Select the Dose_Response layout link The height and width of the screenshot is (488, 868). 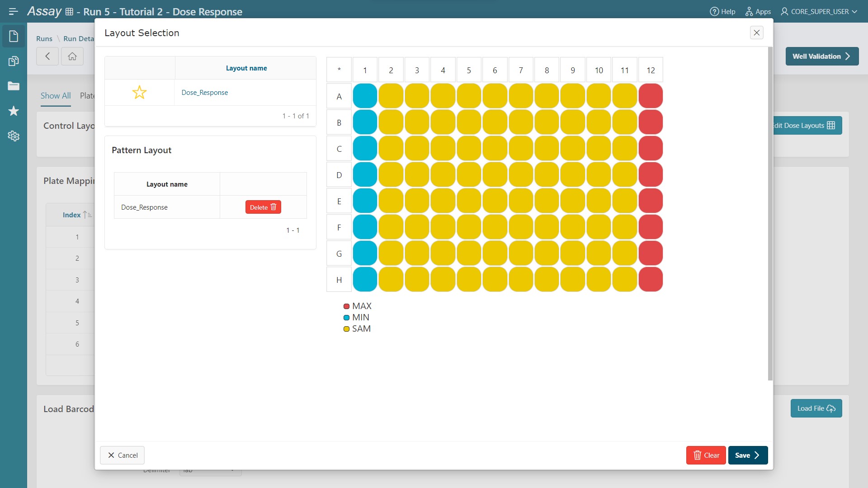[204, 92]
